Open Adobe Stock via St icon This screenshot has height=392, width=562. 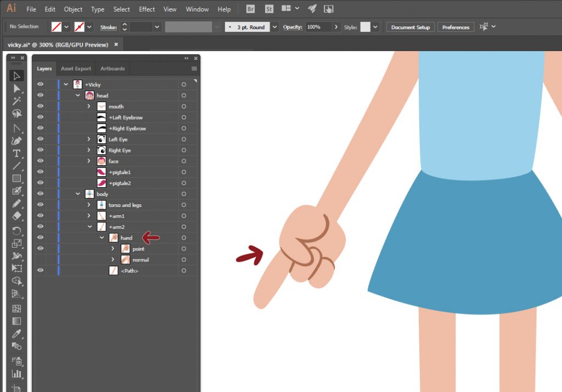click(x=269, y=9)
